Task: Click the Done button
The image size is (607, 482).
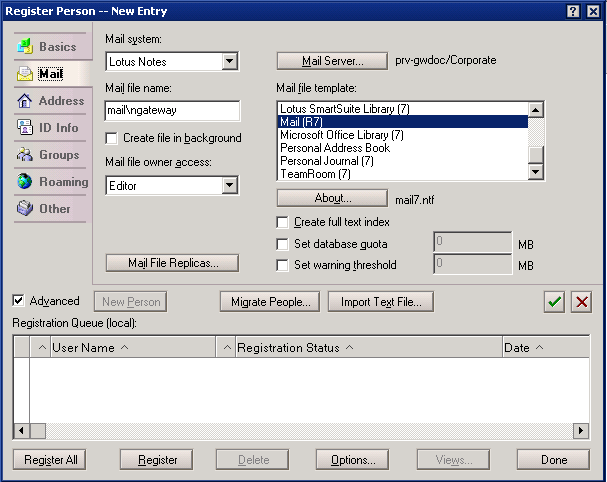Action: point(554,460)
